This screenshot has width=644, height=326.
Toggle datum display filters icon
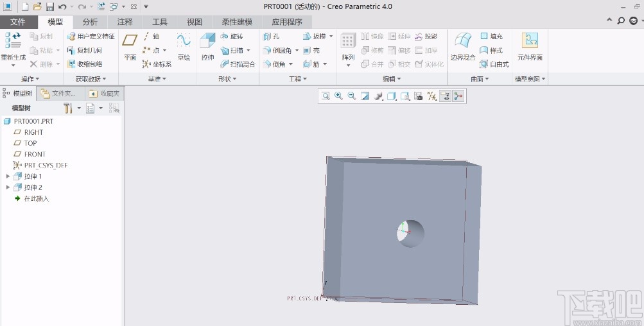coord(431,96)
